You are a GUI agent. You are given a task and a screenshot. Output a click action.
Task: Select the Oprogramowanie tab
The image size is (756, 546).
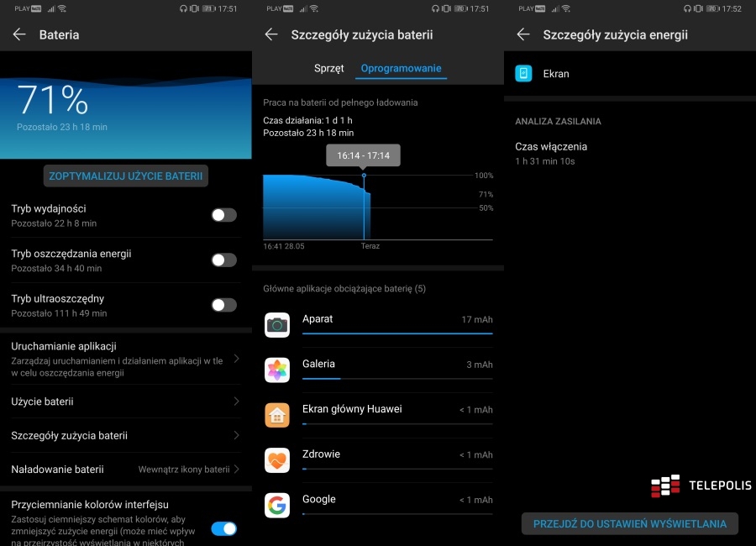pos(401,69)
